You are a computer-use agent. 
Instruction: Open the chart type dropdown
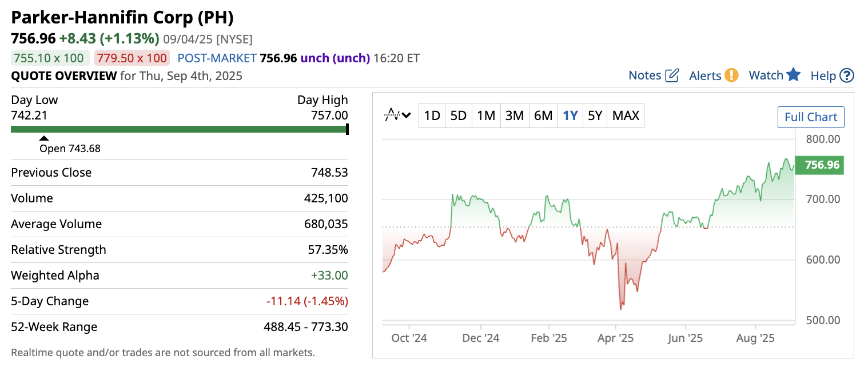coord(398,115)
